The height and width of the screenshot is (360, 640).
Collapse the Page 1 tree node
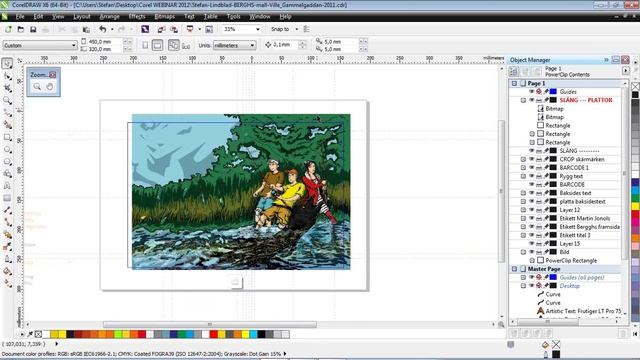click(x=514, y=83)
